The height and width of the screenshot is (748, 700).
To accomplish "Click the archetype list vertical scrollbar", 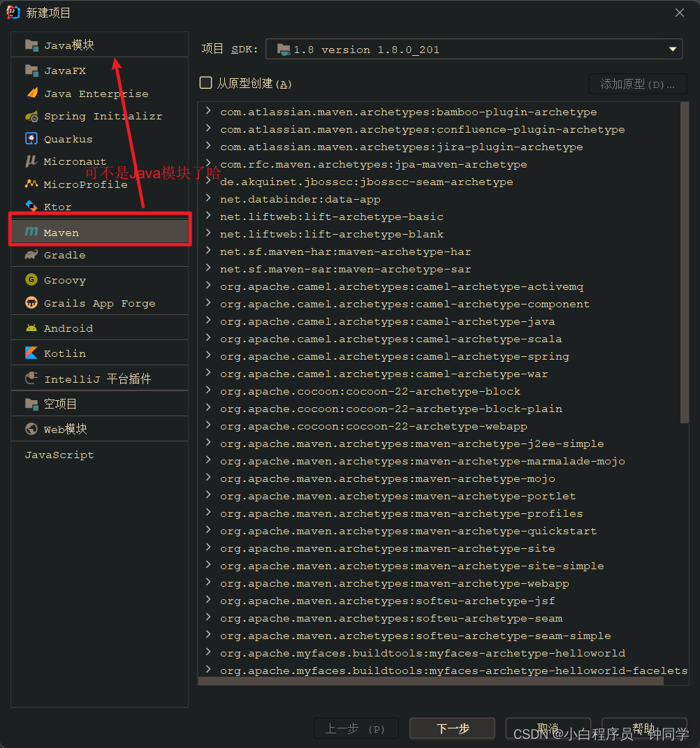I will pyautogui.click(x=684, y=263).
